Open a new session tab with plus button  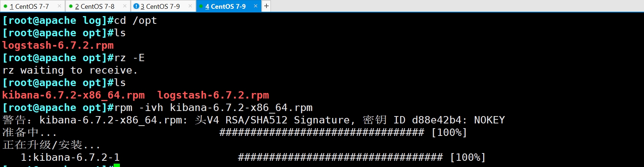[x=266, y=6]
